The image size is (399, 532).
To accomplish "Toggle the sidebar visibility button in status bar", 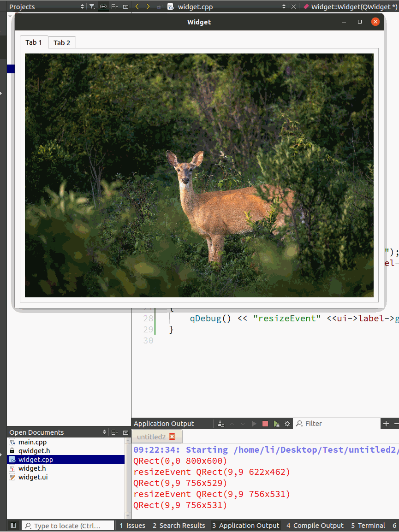I will click(x=13, y=526).
